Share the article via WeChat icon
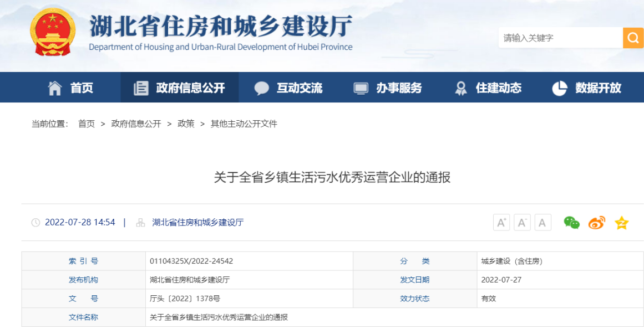The height and width of the screenshot is (329, 644). [x=572, y=222]
